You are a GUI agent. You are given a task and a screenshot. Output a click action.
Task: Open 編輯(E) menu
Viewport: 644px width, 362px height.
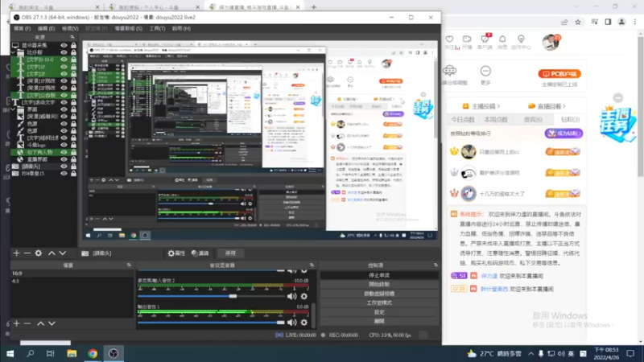[46, 28]
